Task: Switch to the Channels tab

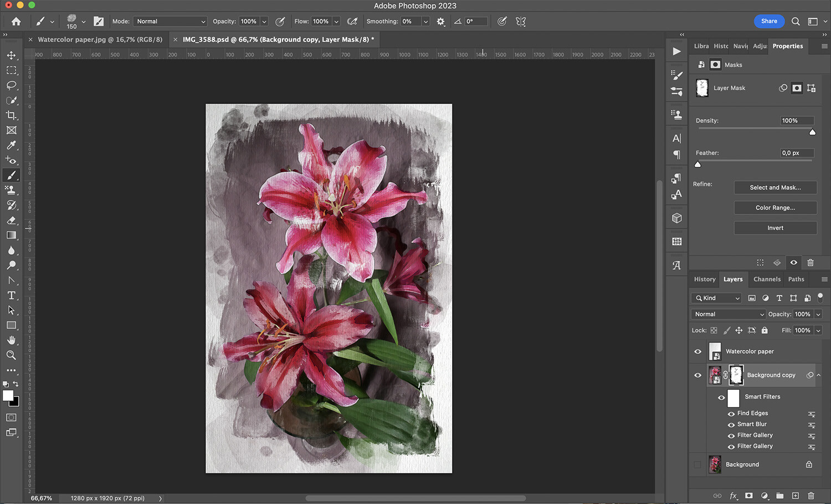Action: pos(767,279)
